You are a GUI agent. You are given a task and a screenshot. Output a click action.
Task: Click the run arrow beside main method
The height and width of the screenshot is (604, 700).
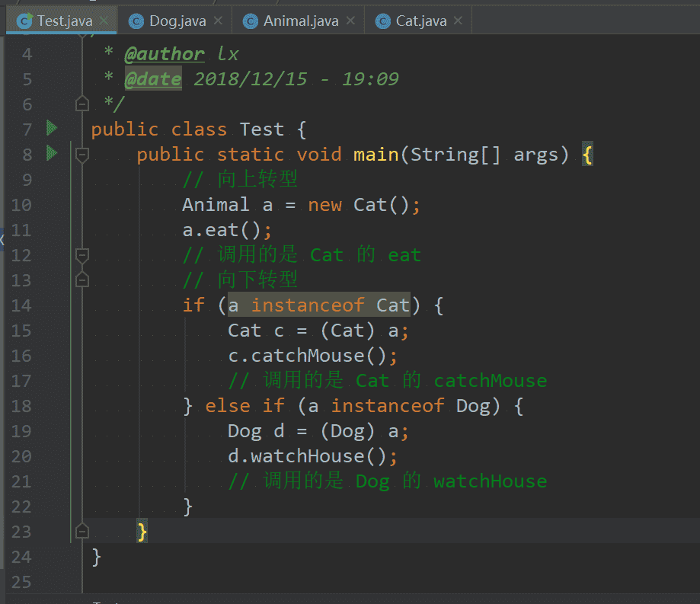pos(52,153)
